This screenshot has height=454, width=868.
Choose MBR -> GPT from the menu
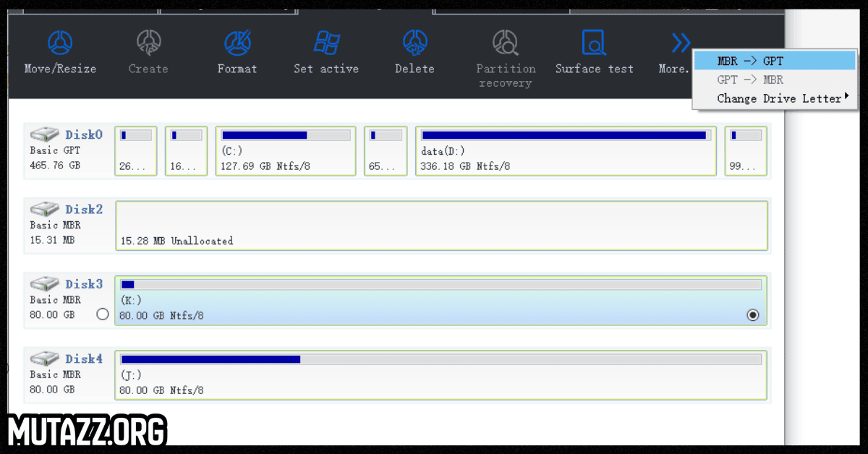coord(750,61)
